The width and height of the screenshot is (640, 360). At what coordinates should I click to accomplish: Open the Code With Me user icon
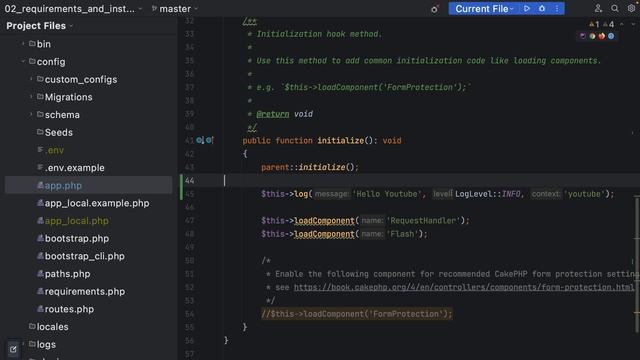[x=598, y=9]
